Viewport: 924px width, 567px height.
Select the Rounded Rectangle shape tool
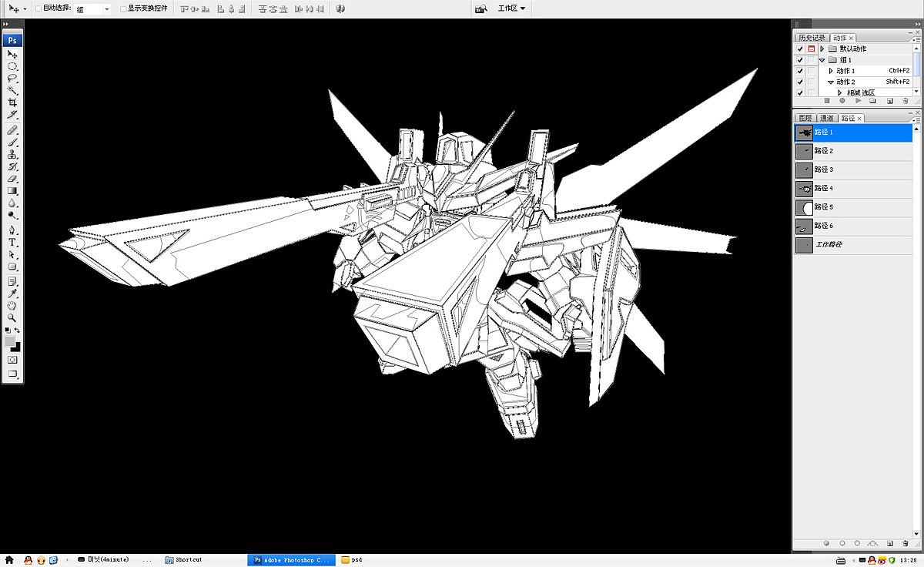point(12,266)
